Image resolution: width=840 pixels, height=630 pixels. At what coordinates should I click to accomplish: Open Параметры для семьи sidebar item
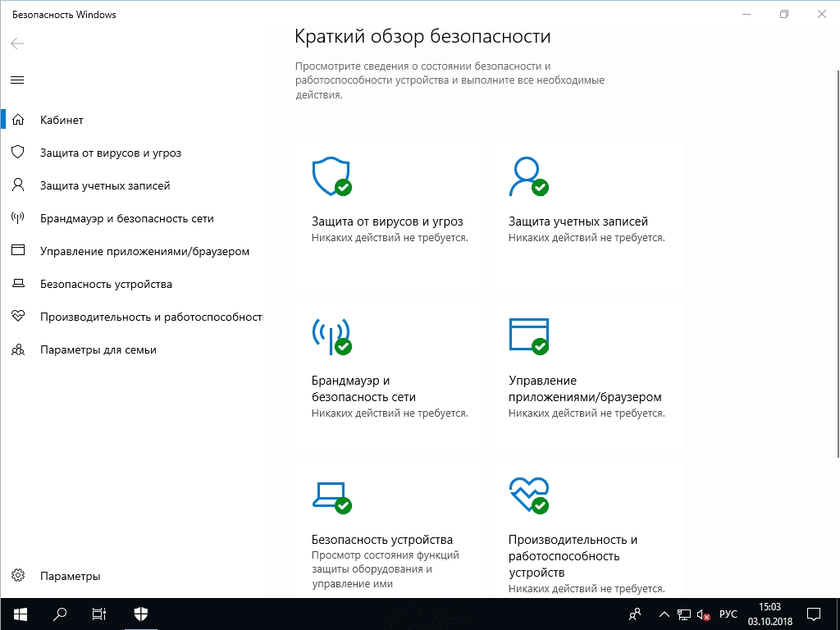(132, 349)
